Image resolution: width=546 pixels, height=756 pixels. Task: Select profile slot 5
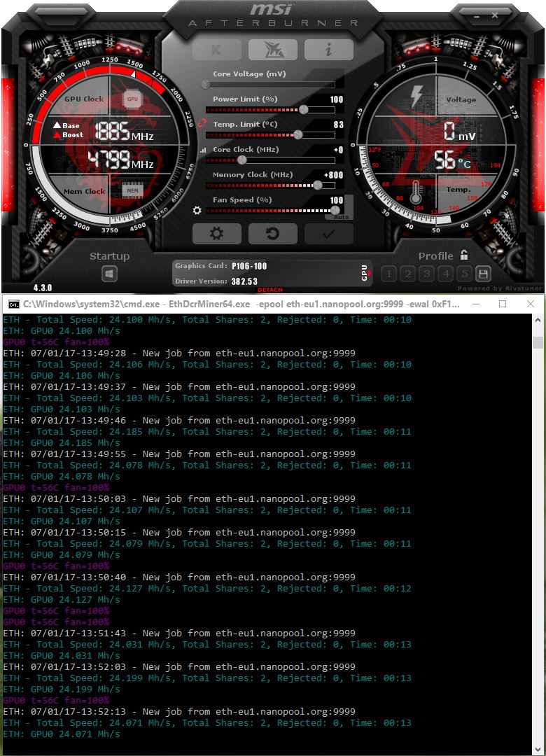click(465, 274)
